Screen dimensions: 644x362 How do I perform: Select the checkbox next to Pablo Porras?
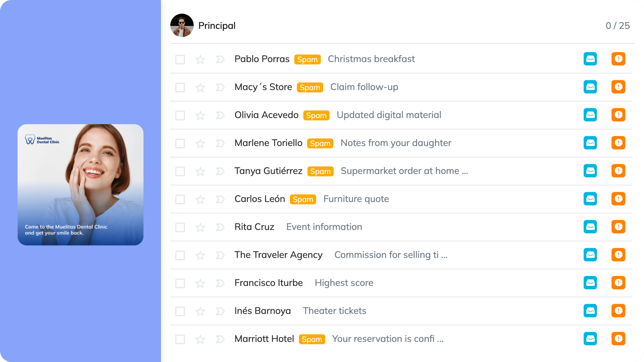pyautogui.click(x=180, y=59)
